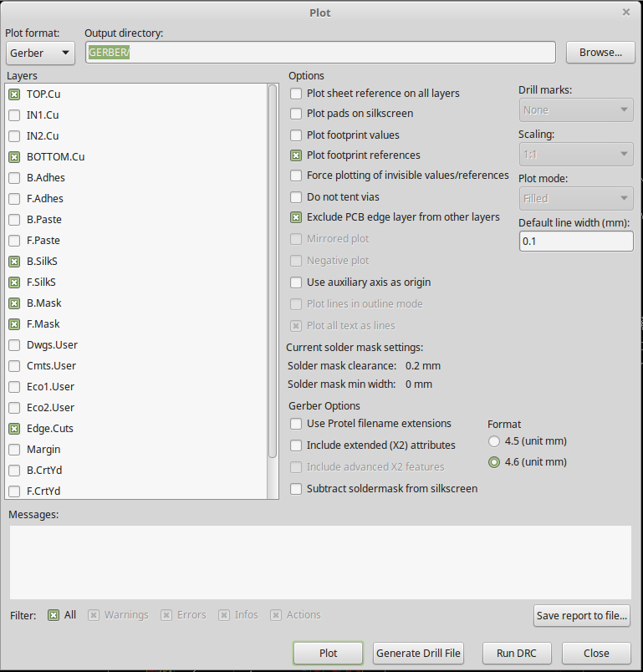Disable the Edge.Cuts layer checkbox
Viewport: 643px width, 672px height.
coord(14,429)
